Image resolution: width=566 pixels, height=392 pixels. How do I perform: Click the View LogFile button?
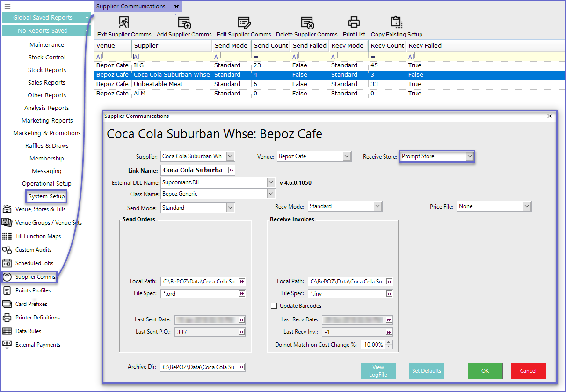pyautogui.click(x=378, y=371)
